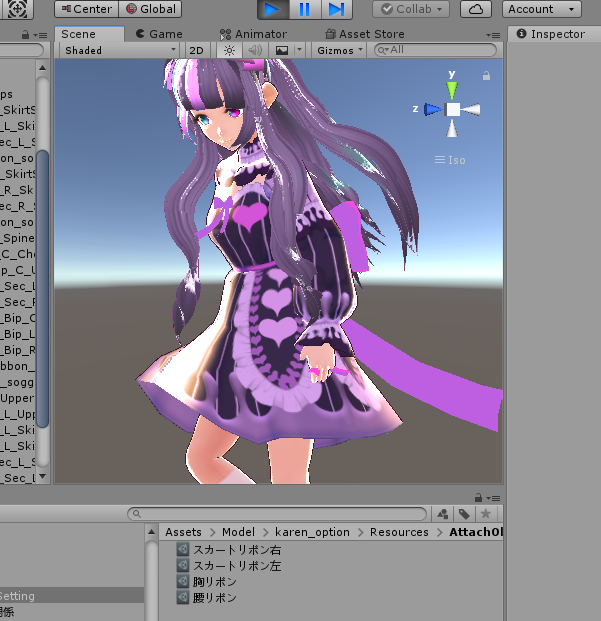Open the Asset Store tab
Screen dimensions: 601x621
[365, 34]
